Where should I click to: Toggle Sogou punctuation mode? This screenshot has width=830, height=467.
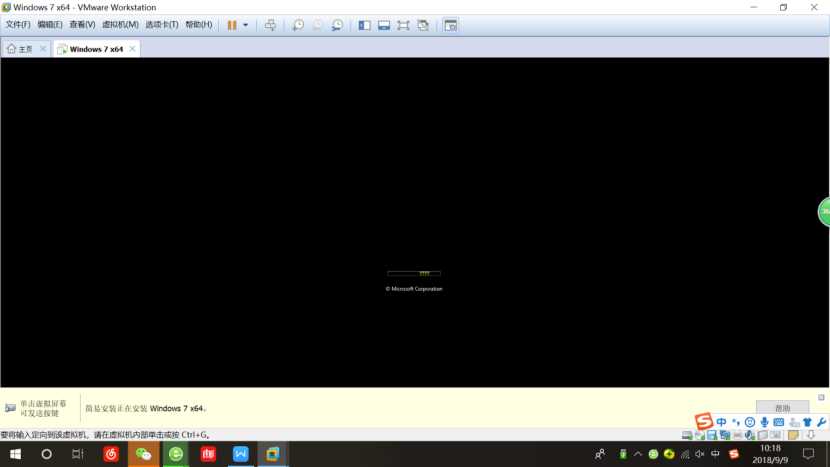click(x=736, y=422)
